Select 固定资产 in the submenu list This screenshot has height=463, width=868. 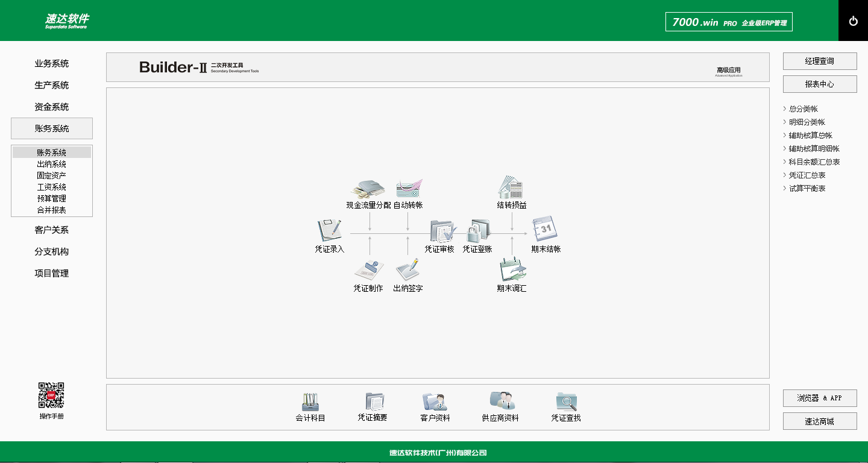pyautogui.click(x=52, y=175)
